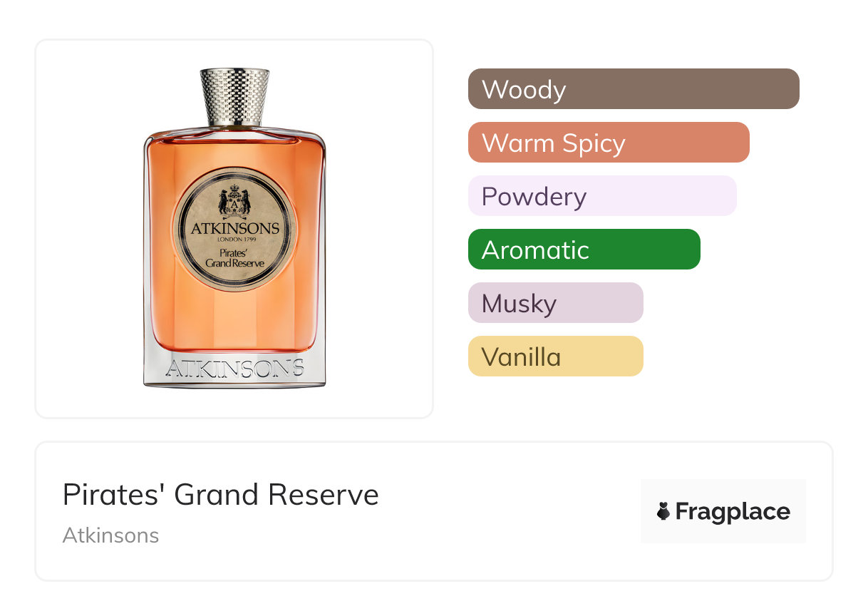Open the Pirates' Grand Reserve title
Image resolution: width=868 pixels, height=616 pixels.
(221, 495)
